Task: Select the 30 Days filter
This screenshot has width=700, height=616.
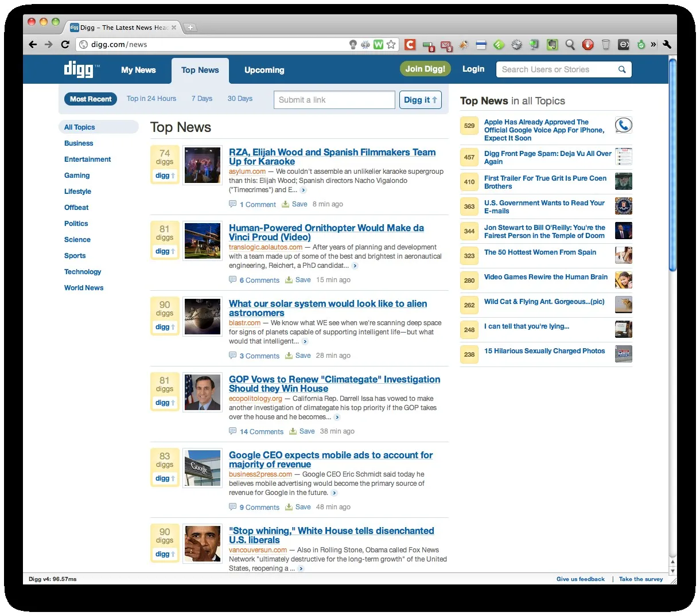Action: (x=240, y=99)
